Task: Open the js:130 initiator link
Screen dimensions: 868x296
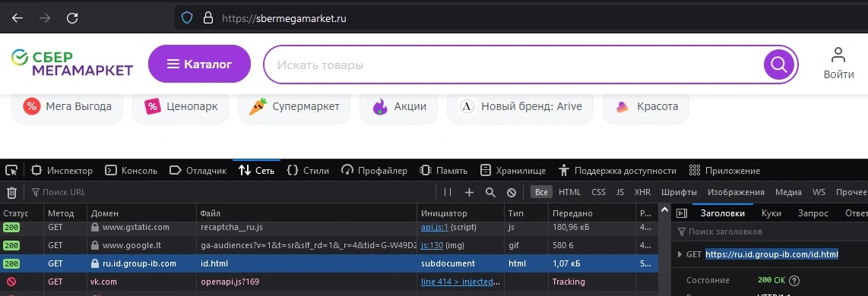Action: [x=432, y=245]
